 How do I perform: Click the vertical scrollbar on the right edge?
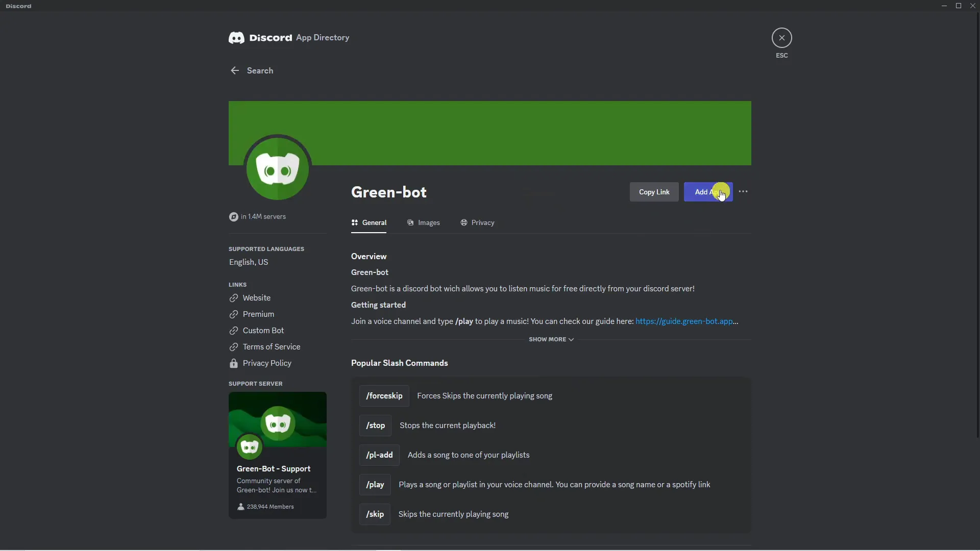click(977, 224)
